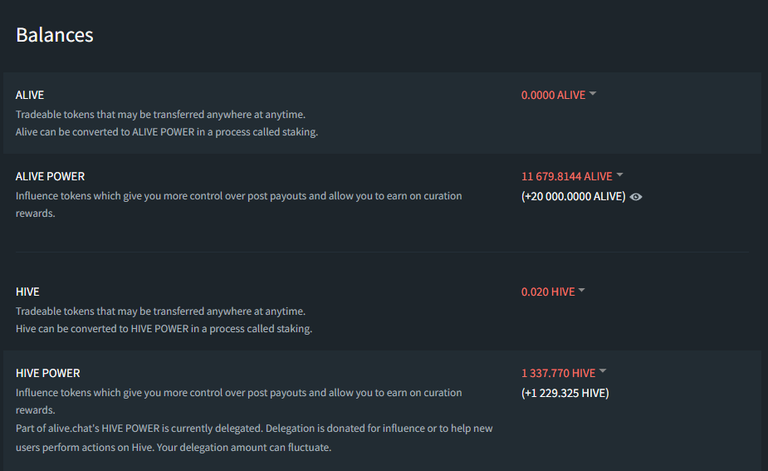Click the caret arrow beside 11 679.8144 ALIVE
768x471 pixels.
(x=620, y=174)
